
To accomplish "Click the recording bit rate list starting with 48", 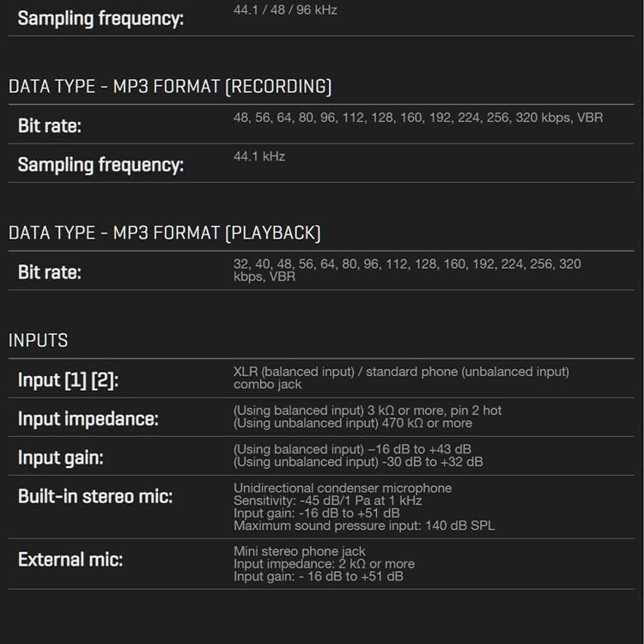I will tap(417, 118).
